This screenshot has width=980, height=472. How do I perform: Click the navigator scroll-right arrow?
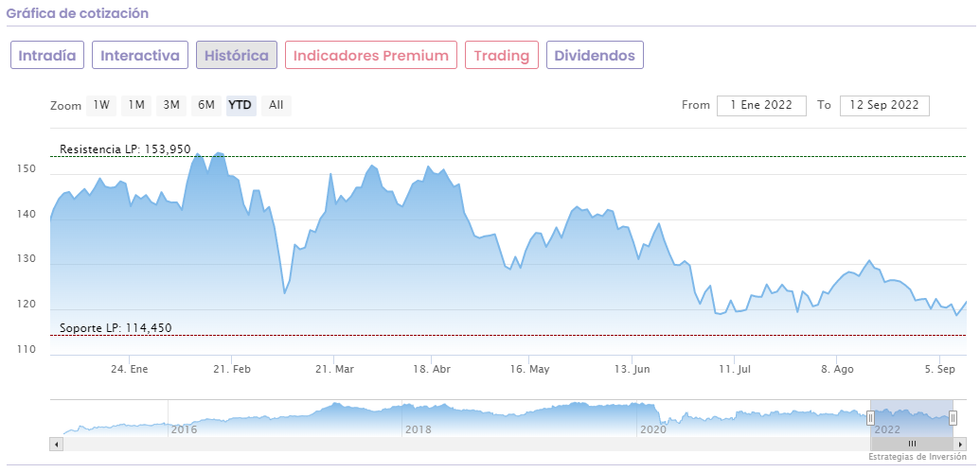click(x=960, y=443)
